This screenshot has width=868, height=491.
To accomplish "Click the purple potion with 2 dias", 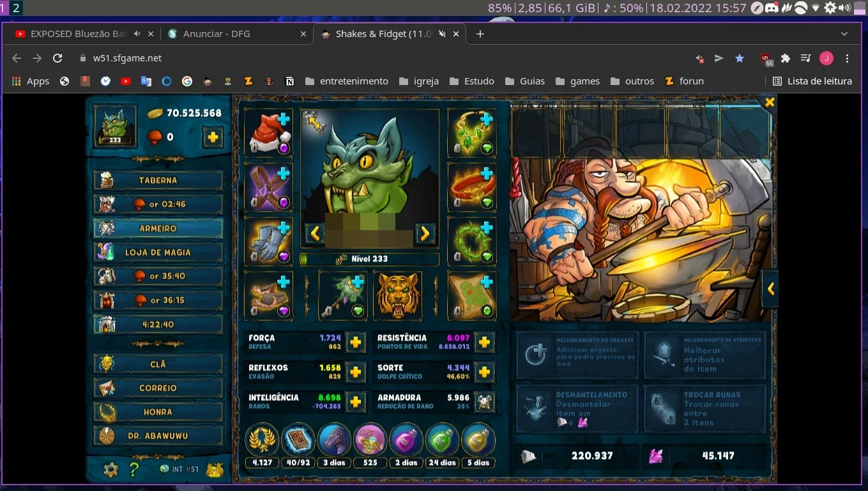I will click(x=406, y=439).
